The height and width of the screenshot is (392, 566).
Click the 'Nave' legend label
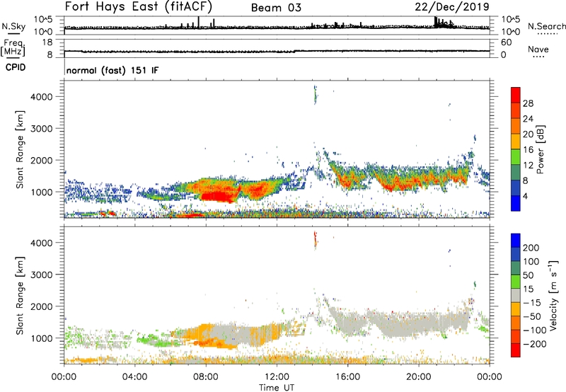click(538, 49)
